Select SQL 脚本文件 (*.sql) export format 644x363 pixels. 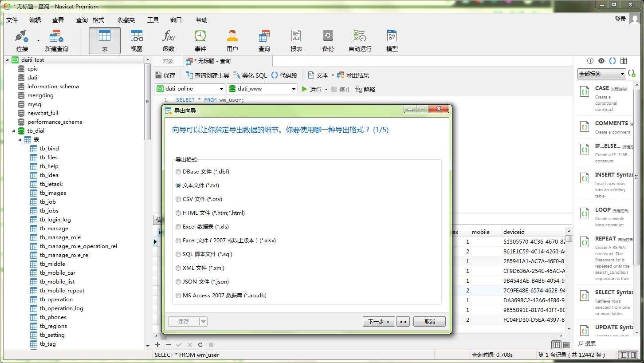(204, 254)
